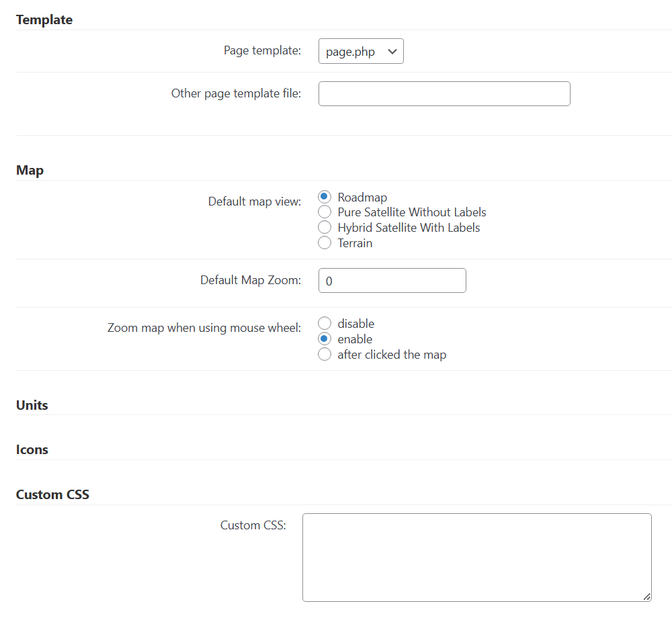Click inside the Custom CSS textarea
This screenshot has width=672, height=618.
[477, 558]
